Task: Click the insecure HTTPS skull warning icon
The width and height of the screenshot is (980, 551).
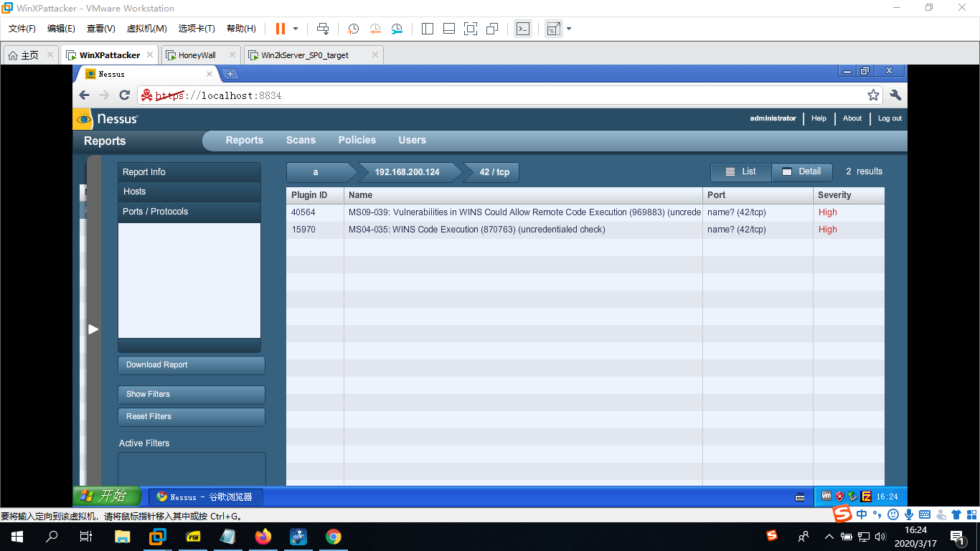Action: click(146, 95)
